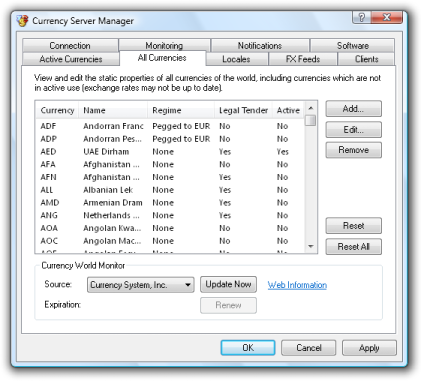Select the ADF currency row
421x381 pixels.
170,126
